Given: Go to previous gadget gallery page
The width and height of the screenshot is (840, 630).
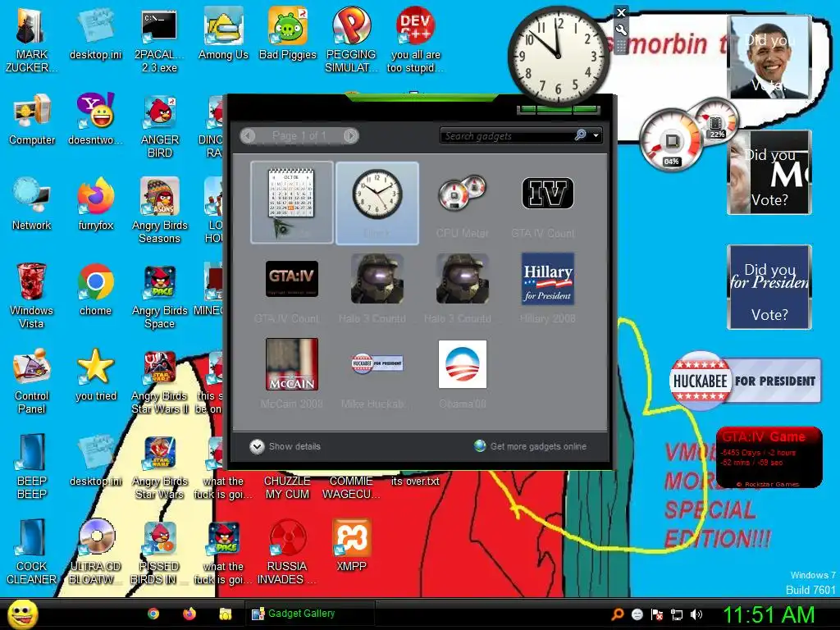Looking at the screenshot, I should coord(248,135).
